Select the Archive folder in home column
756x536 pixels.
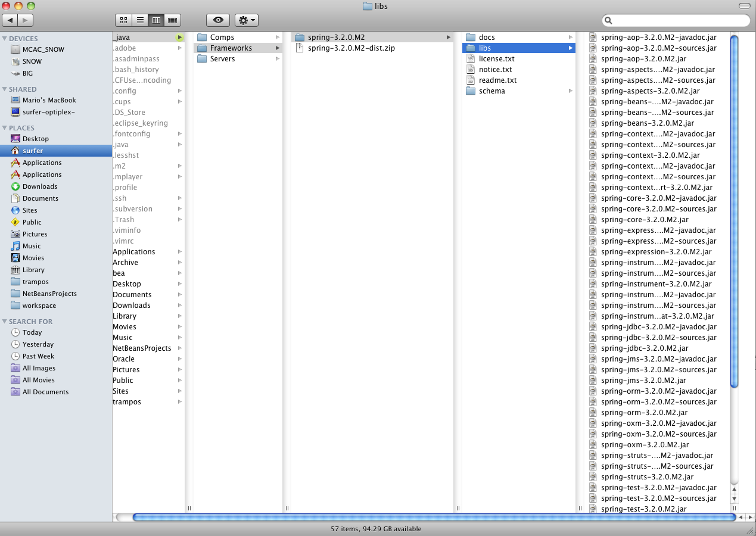click(148, 263)
